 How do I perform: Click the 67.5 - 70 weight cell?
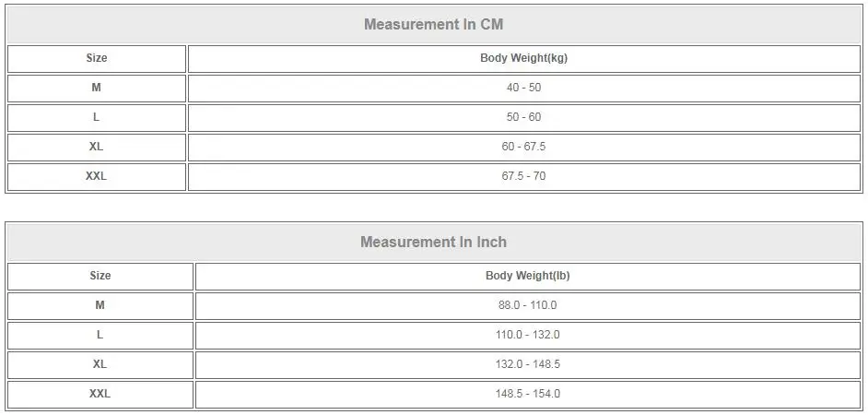pyautogui.click(x=523, y=177)
